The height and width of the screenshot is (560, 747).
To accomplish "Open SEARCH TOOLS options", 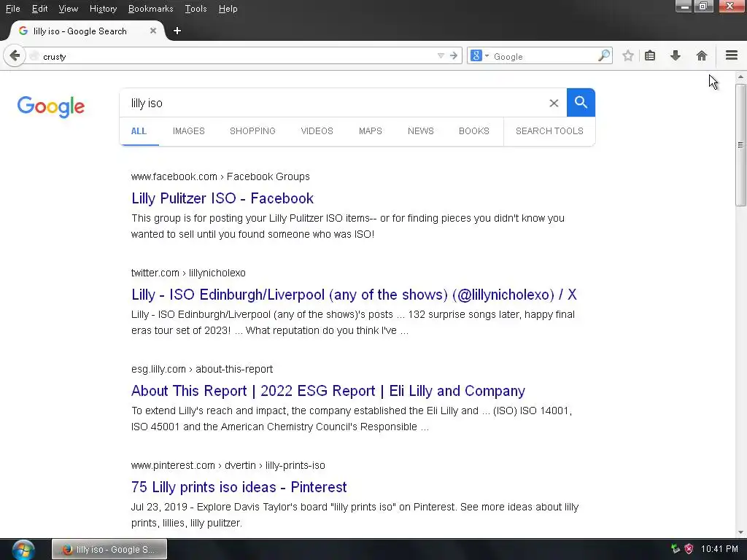I will tap(549, 131).
